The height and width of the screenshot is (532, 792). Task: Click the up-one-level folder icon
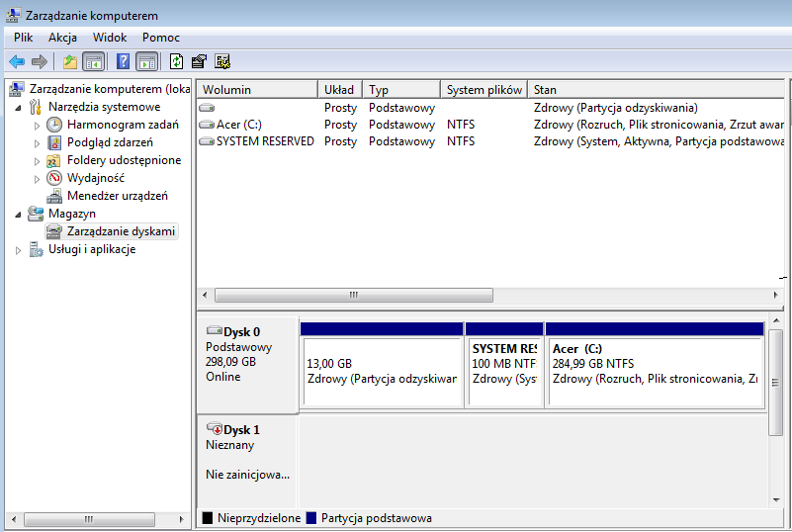69,61
